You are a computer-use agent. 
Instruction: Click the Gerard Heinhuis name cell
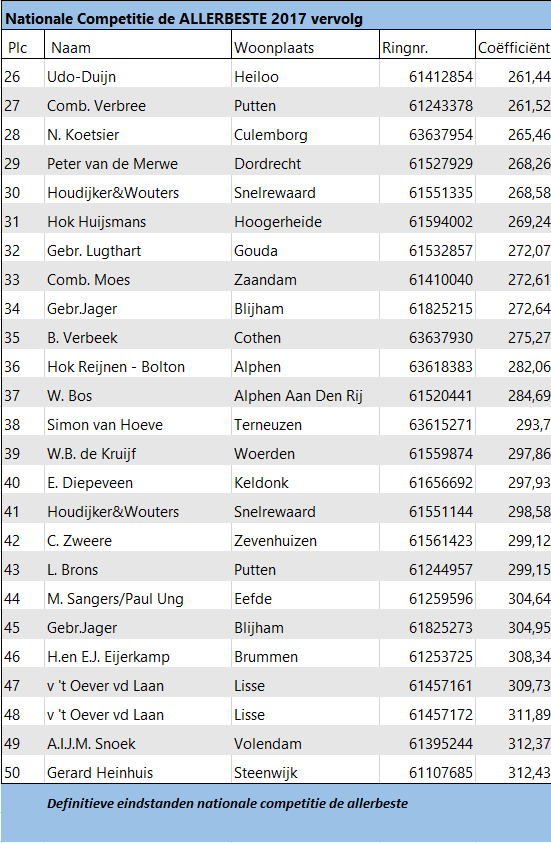point(138,771)
